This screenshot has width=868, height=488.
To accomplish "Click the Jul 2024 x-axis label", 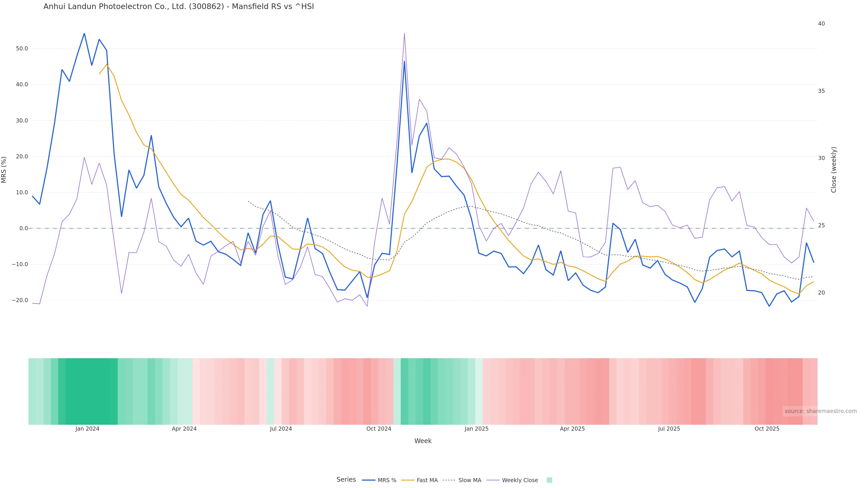I will (281, 429).
